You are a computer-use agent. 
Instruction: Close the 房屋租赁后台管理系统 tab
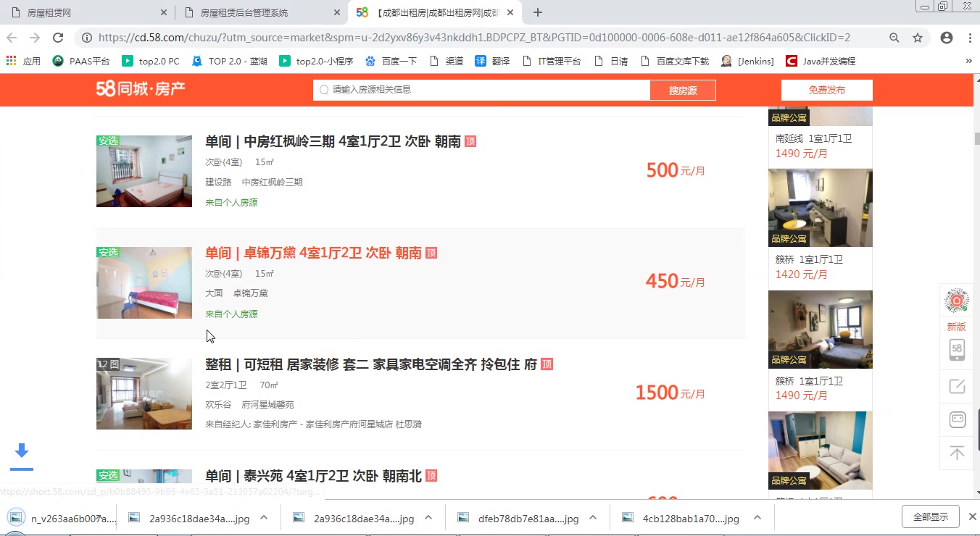(x=337, y=12)
